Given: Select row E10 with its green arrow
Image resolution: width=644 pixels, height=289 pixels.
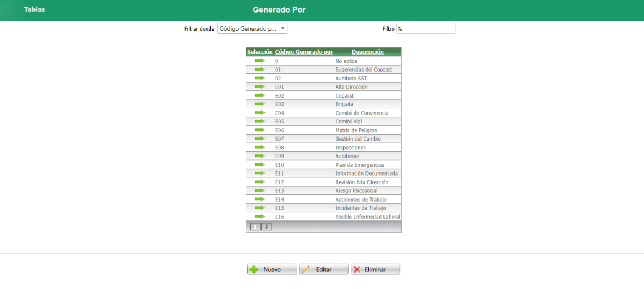Looking at the screenshot, I should (260, 164).
